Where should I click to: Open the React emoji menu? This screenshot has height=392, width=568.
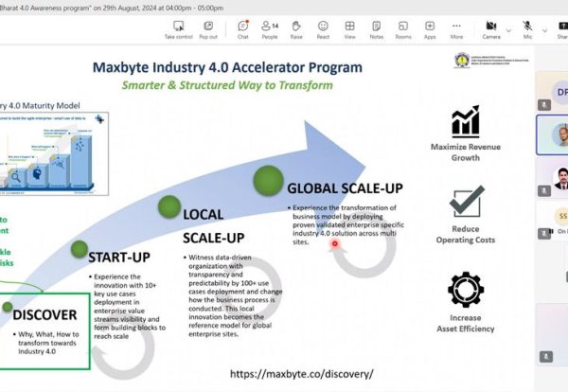(x=323, y=30)
